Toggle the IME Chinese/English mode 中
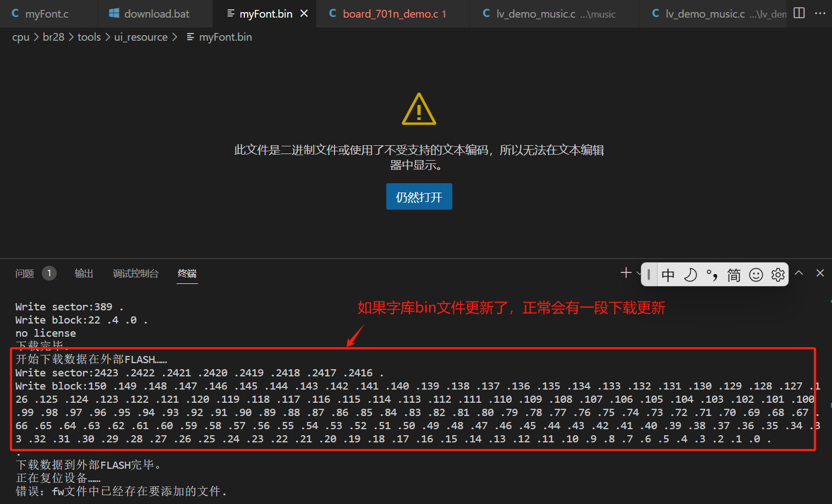Viewport: 832px width, 504px height. click(668, 275)
